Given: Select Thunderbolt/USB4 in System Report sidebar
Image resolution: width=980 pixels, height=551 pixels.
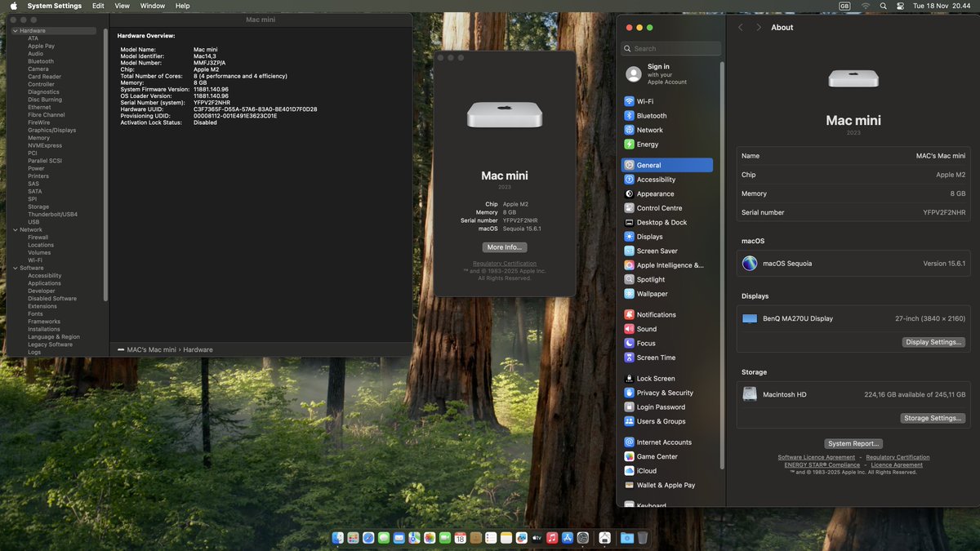Looking at the screenshot, I should [53, 215].
